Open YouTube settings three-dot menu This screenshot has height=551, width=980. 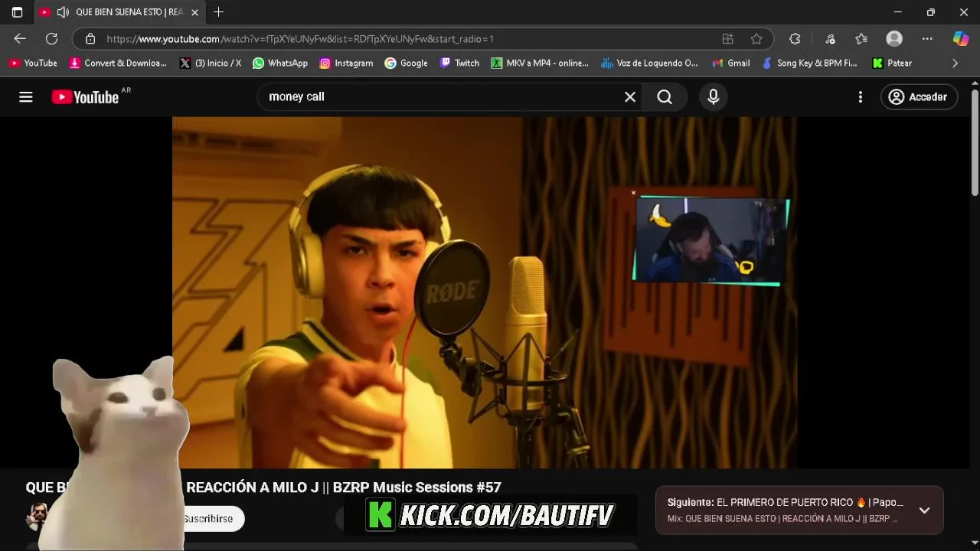click(861, 97)
